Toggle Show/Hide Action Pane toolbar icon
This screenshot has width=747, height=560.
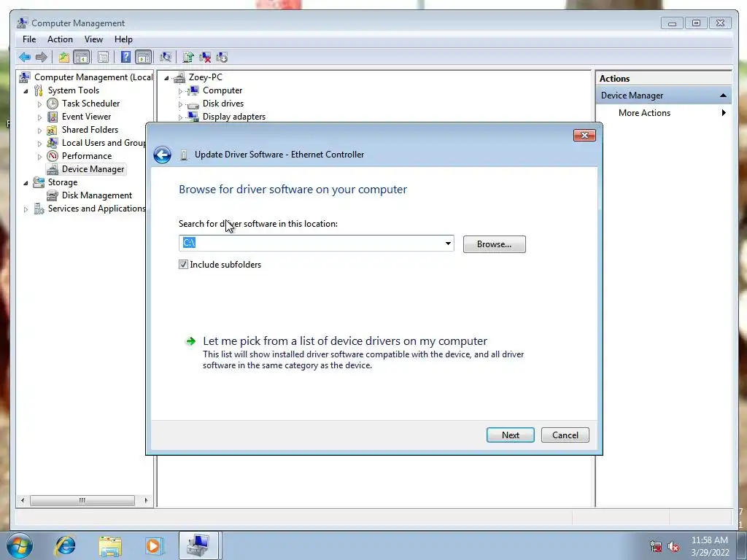tap(143, 58)
